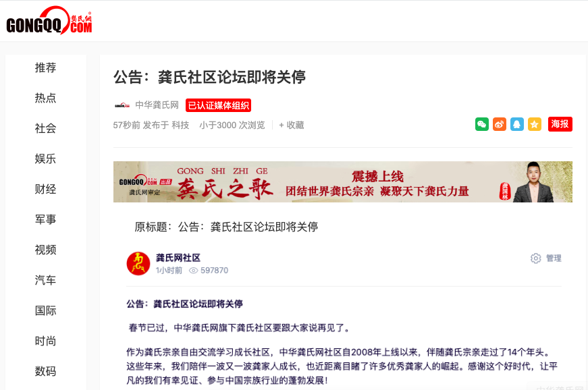Share article via orange Weibo icon

(x=500, y=124)
